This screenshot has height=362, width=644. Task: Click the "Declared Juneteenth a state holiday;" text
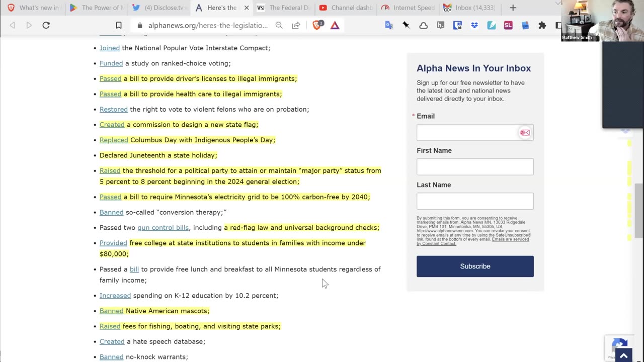158,155
